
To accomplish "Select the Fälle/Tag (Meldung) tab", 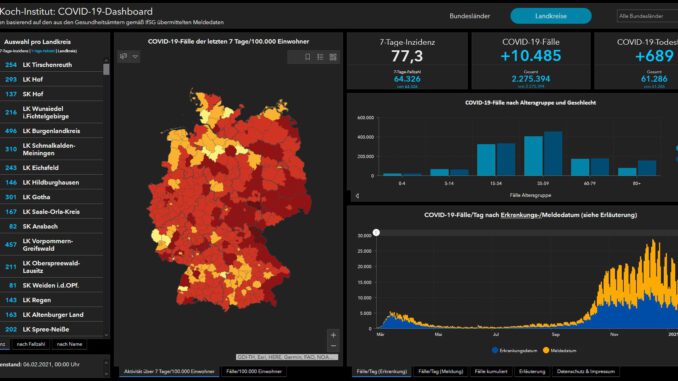I will (441, 371).
